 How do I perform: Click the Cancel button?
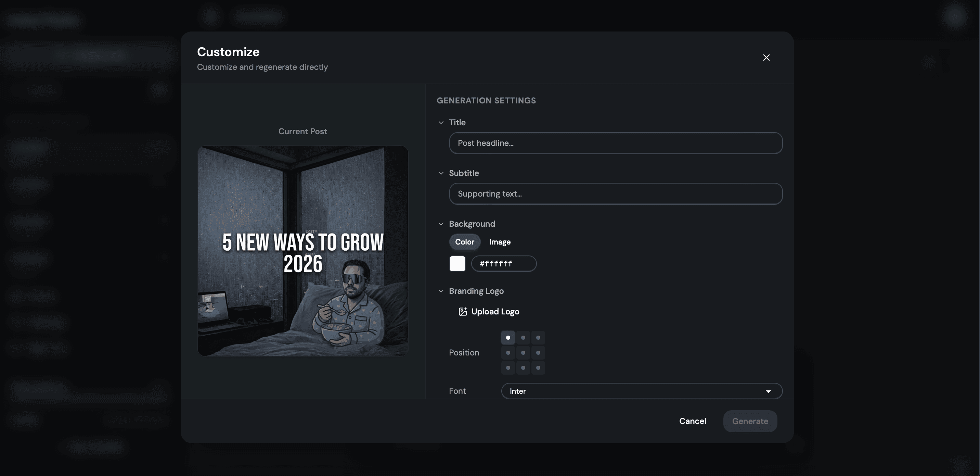coord(692,421)
